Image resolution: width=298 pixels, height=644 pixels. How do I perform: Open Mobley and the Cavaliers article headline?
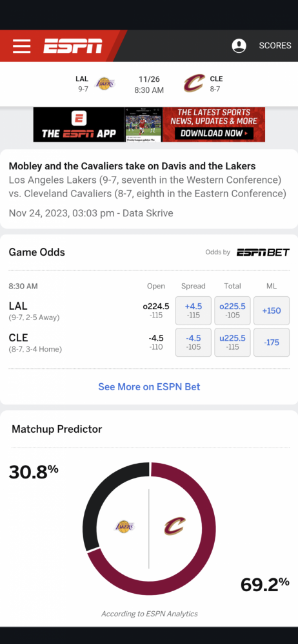tap(132, 166)
